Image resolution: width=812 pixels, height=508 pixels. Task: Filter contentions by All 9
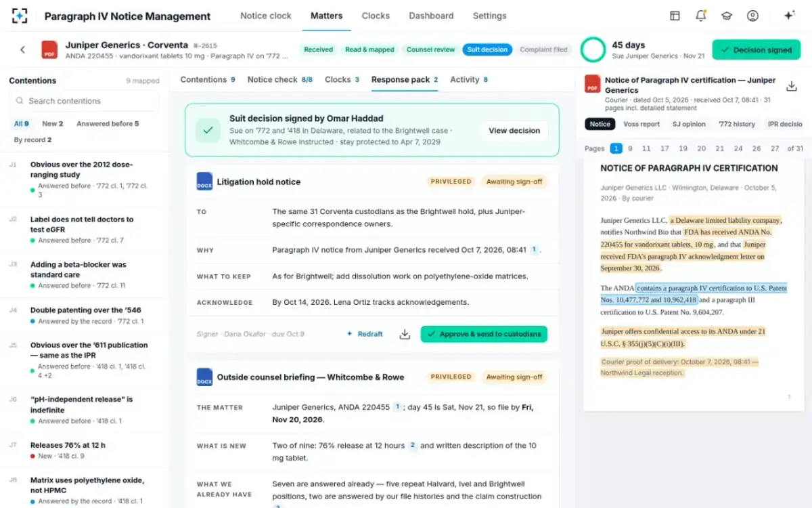[22, 124]
